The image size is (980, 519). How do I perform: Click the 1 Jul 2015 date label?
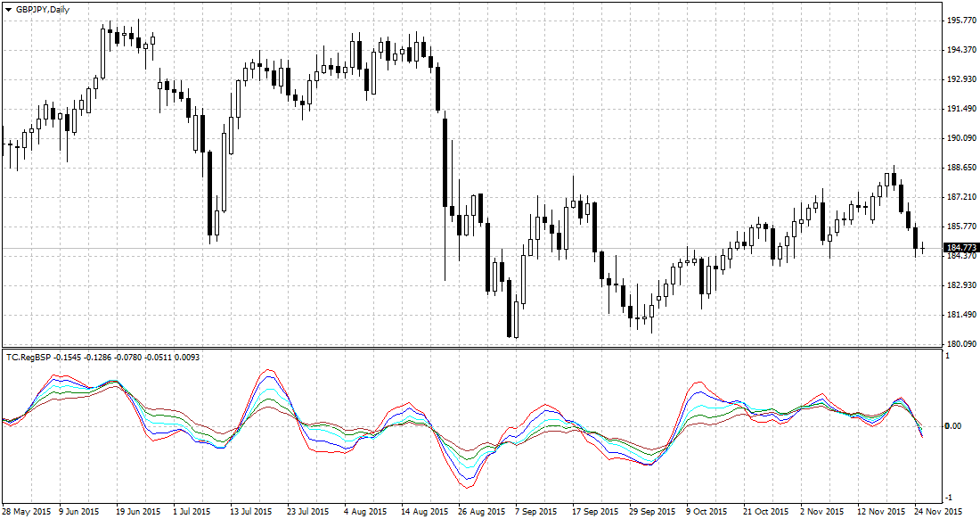[192, 512]
